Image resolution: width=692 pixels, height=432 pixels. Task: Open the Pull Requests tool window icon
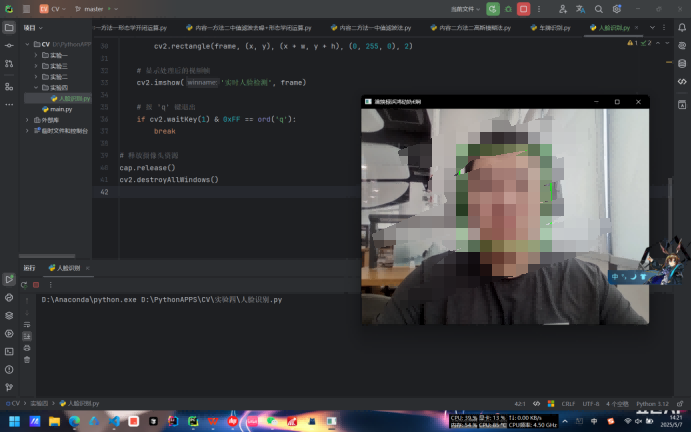tap(9, 64)
